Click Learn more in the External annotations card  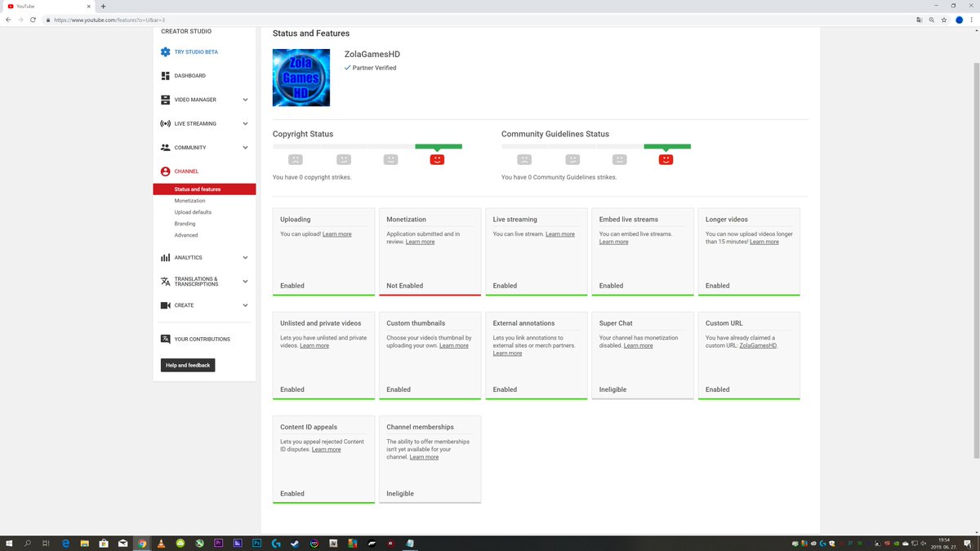(507, 353)
